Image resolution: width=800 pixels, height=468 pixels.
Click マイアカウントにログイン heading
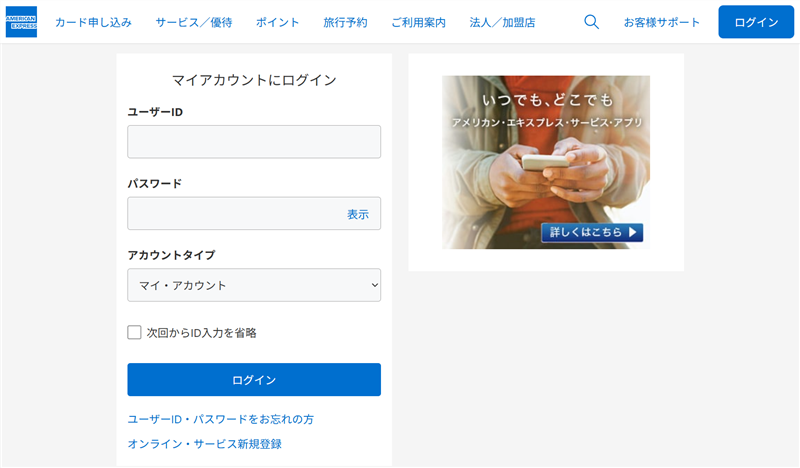coord(254,80)
